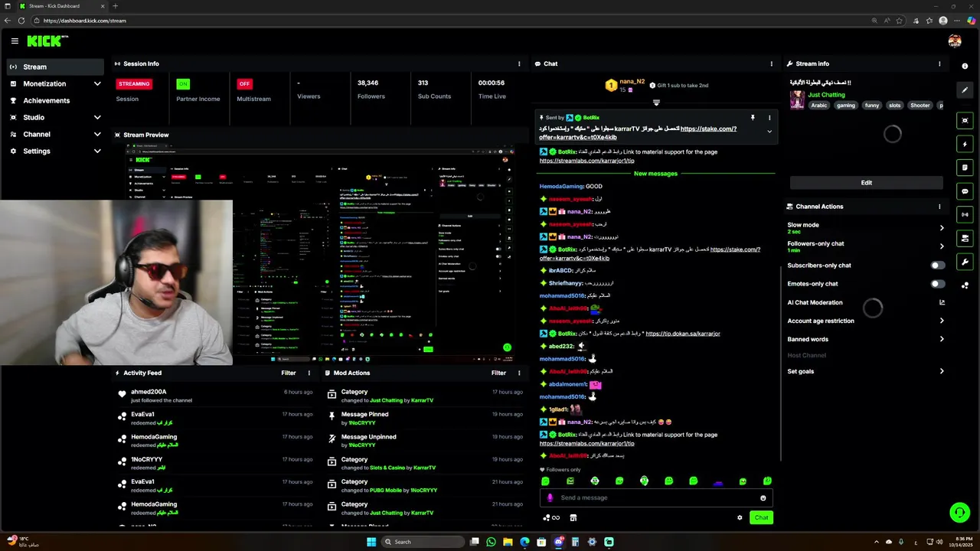Click the pencil edit icon in right rail
The height and width of the screenshot is (551, 980).
point(965,90)
